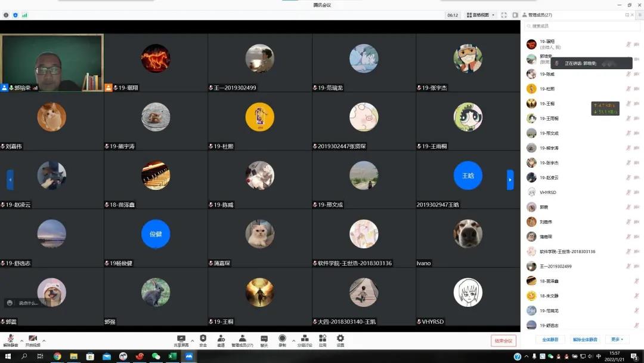Open the Apps (应用) icon
The height and width of the screenshot is (363, 644).
click(323, 340)
